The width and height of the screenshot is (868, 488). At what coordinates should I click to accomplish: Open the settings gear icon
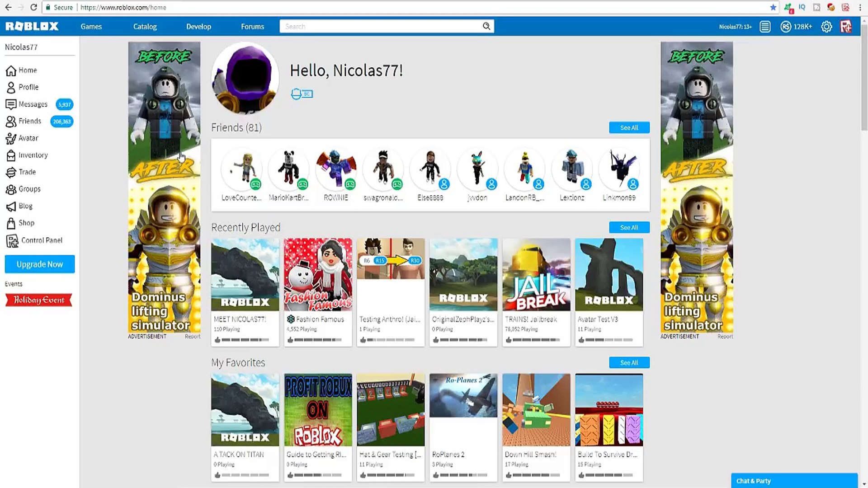pyautogui.click(x=826, y=27)
